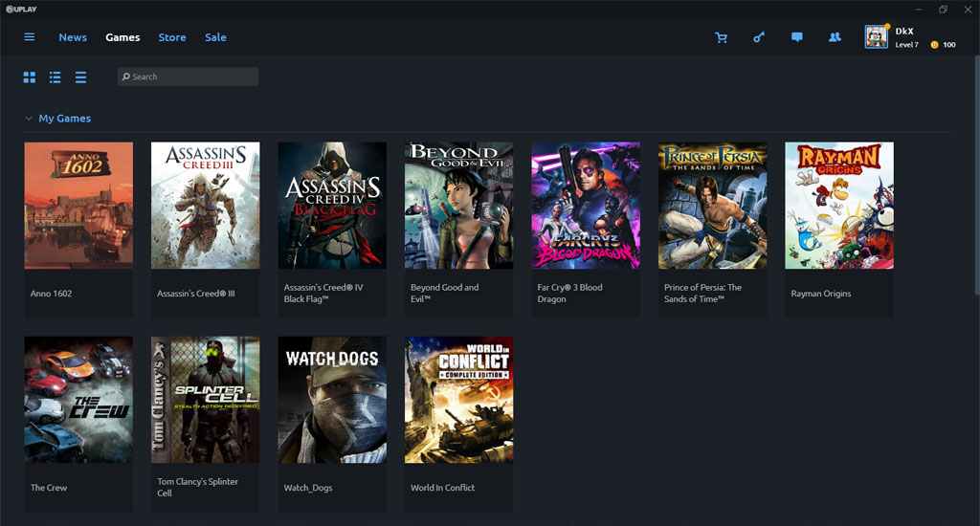
Task: Click the vertical scrollbar on the right
Action: 975,239
